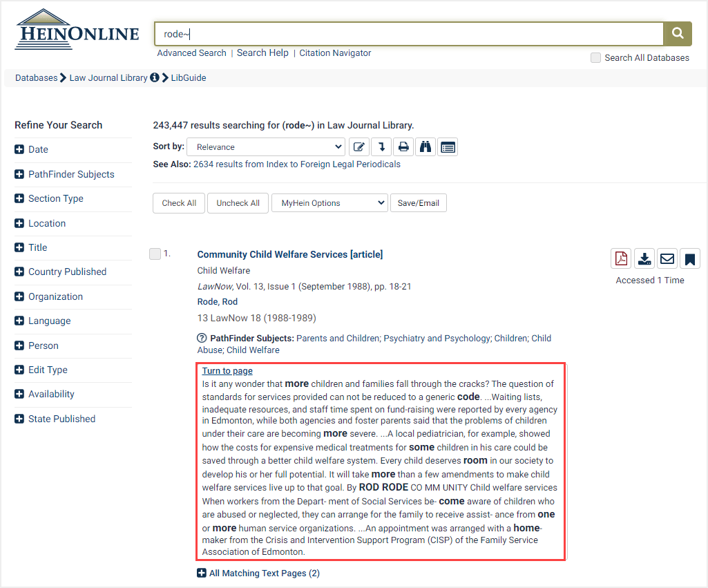Screen dimensions: 708x588
Task: Click author link Rode, Rod
Action: tap(217, 302)
